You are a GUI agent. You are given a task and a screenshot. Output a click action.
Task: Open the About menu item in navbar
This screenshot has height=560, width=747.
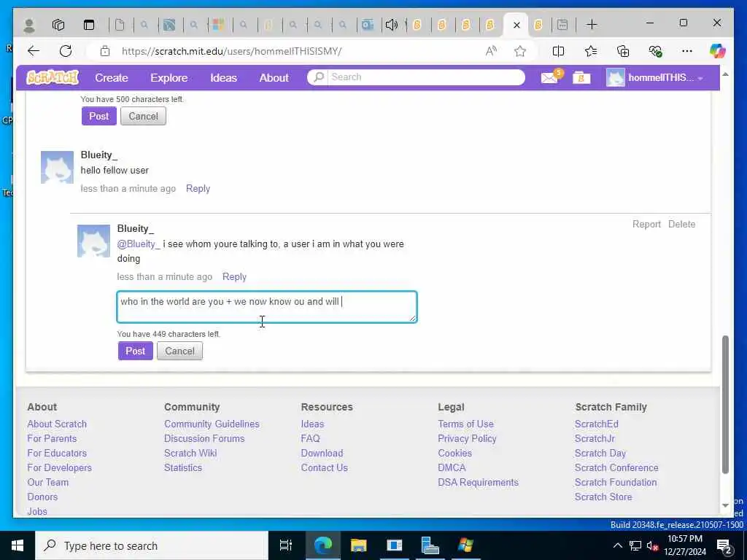pyautogui.click(x=274, y=77)
